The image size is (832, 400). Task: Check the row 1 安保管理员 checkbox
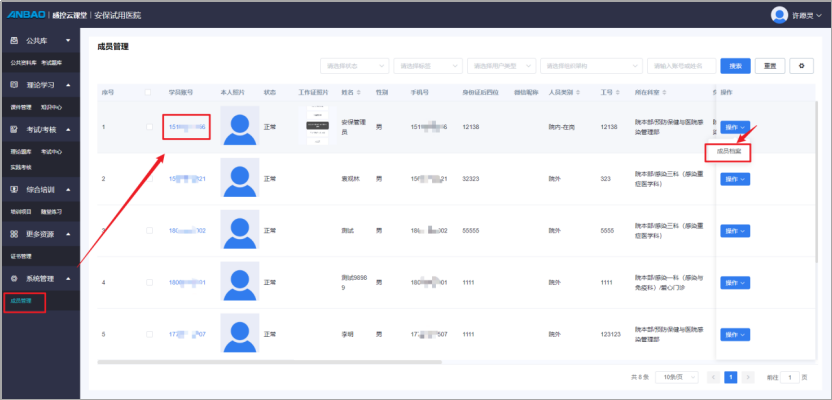click(x=149, y=127)
